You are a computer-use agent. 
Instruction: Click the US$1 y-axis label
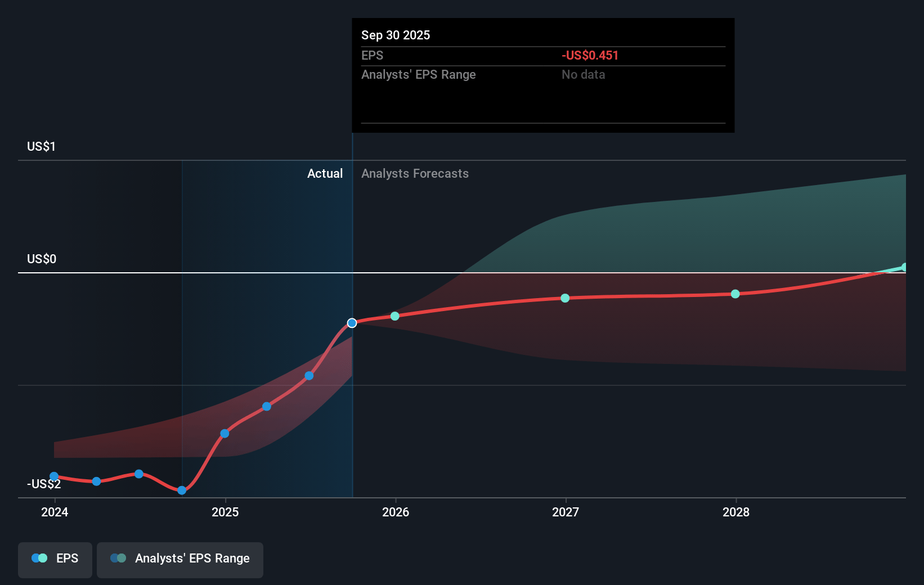tap(41, 146)
